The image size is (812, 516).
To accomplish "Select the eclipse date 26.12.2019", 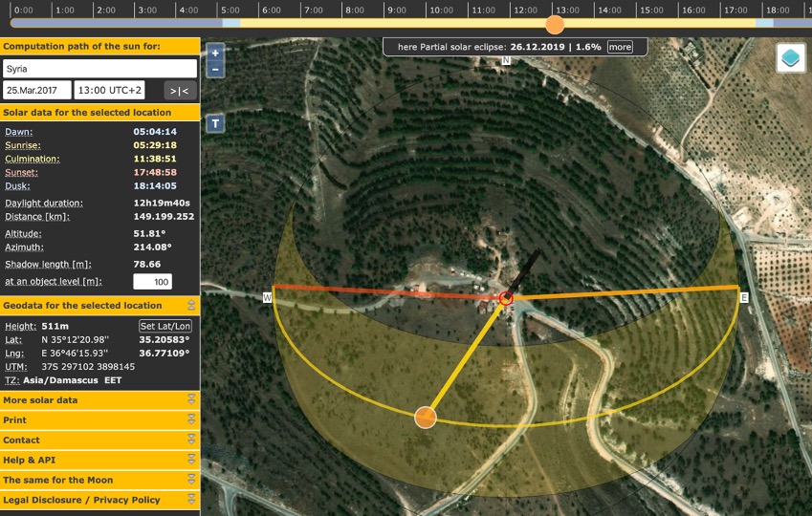I will pos(538,47).
